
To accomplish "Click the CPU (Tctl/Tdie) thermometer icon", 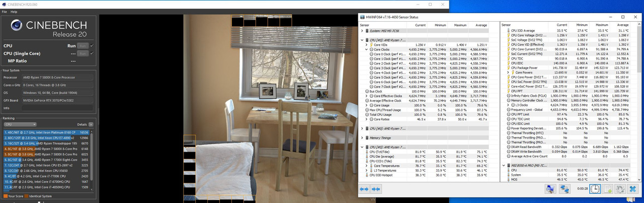I will [x=366, y=152].
